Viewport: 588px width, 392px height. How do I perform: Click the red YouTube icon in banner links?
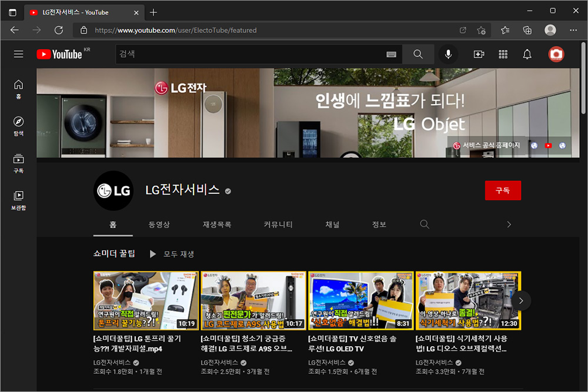(548, 145)
